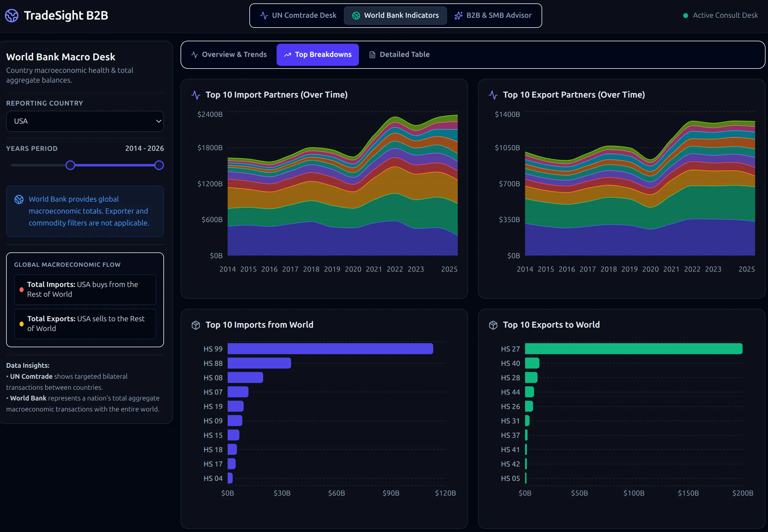Click the 'HS 15' label in Imports chart
This screenshot has width=768, height=532.
(x=213, y=436)
